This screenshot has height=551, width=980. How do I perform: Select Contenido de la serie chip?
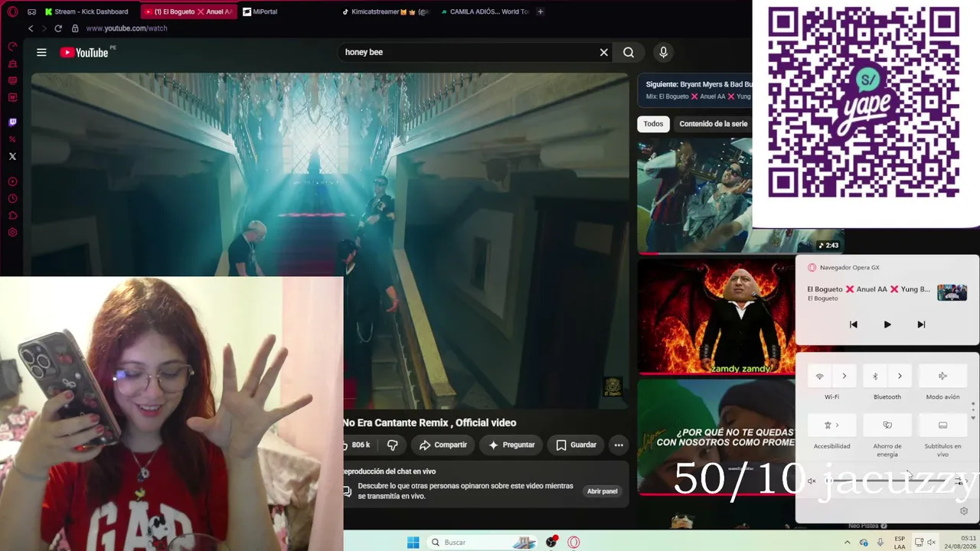click(x=713, y=124)
